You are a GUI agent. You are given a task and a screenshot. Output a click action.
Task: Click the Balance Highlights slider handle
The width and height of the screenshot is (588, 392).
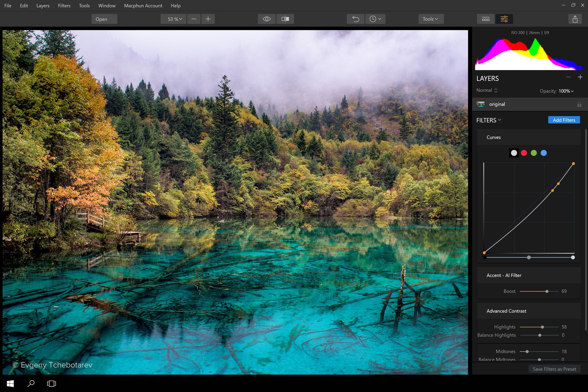pos(539,335)
